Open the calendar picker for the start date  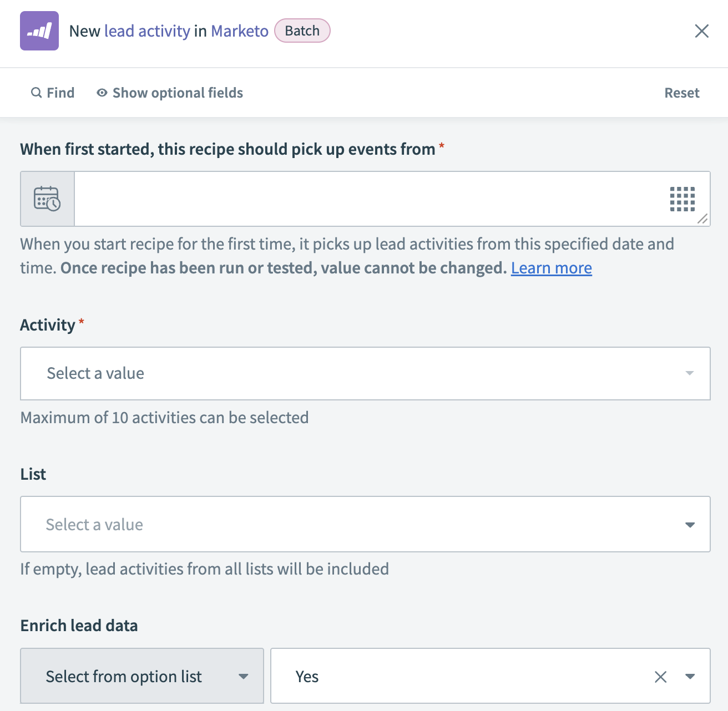click(47, 199)
